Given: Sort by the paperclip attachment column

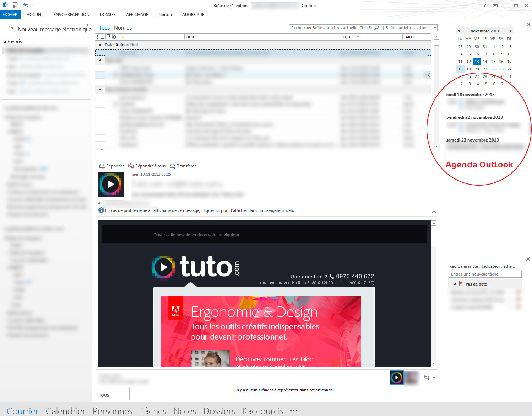Looking at the screenshot, I should (114, 37).
